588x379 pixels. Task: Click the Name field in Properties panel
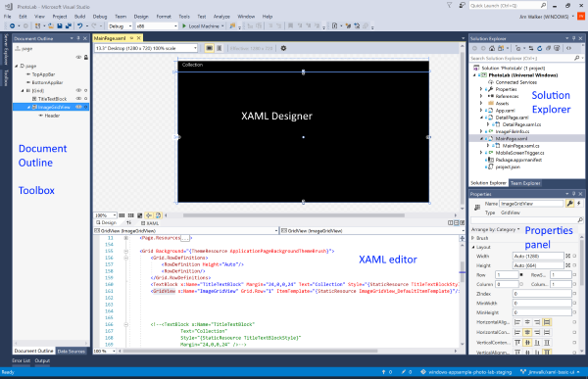point(532,204)
